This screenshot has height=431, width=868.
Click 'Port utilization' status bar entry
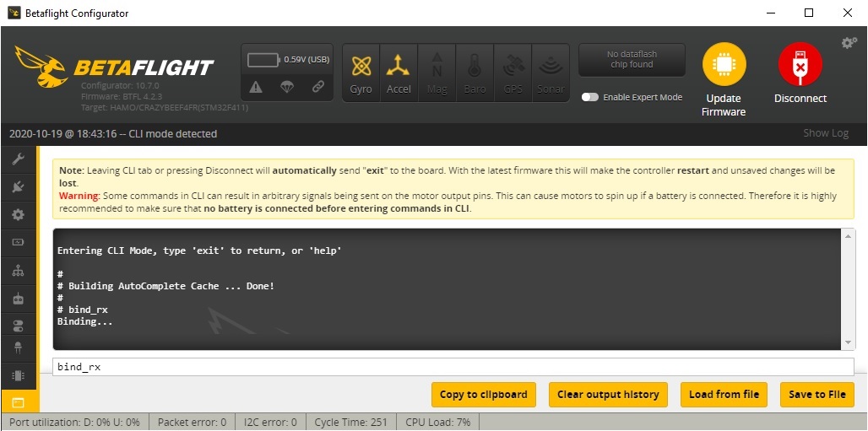click(74, 423)
